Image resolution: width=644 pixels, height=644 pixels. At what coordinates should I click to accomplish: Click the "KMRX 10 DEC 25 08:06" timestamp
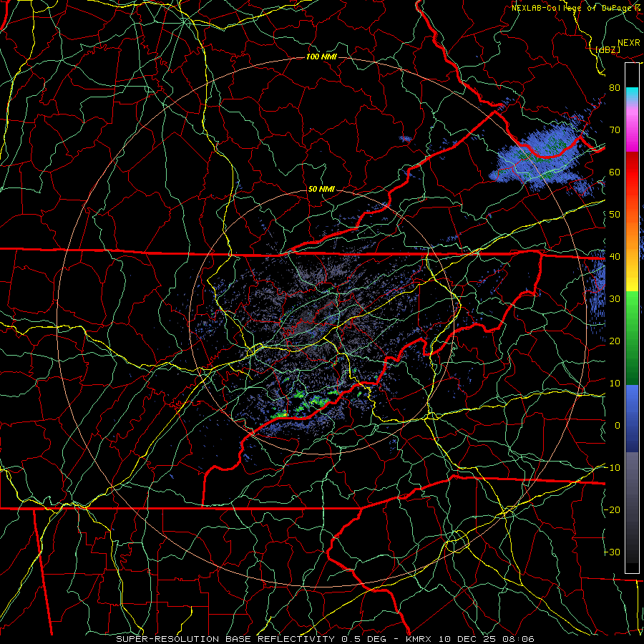point(470,639)
